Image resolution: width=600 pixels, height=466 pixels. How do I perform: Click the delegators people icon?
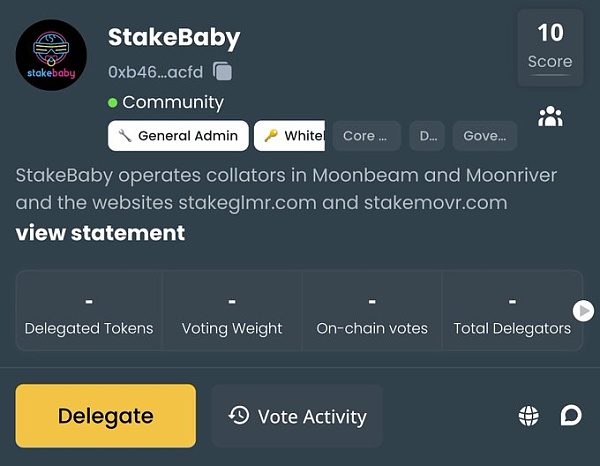550,116
